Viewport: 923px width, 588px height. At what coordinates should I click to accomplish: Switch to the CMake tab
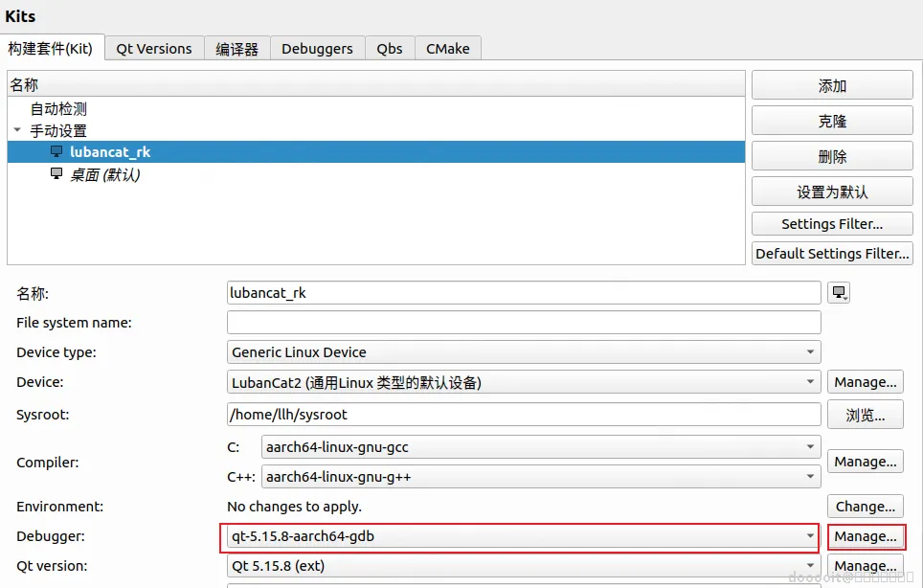(448, 48)
